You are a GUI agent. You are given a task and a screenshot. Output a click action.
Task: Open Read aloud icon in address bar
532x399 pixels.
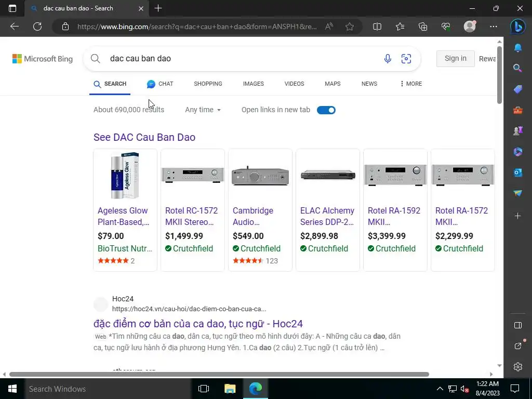(329, 26)
